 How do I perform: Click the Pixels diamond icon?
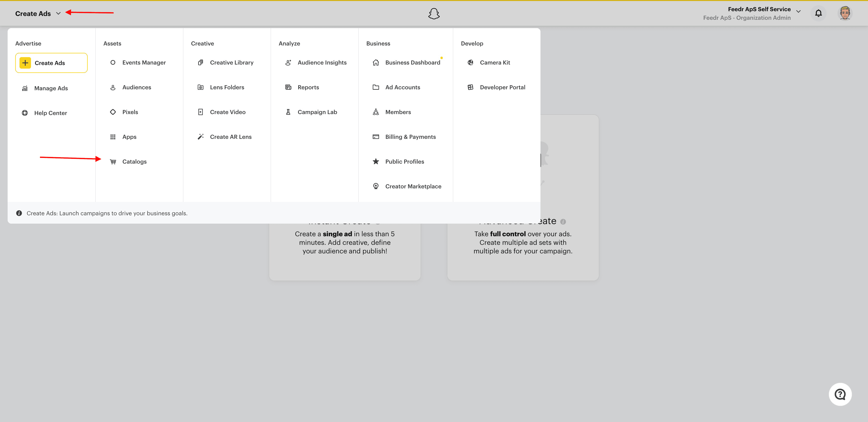point(113,112)
